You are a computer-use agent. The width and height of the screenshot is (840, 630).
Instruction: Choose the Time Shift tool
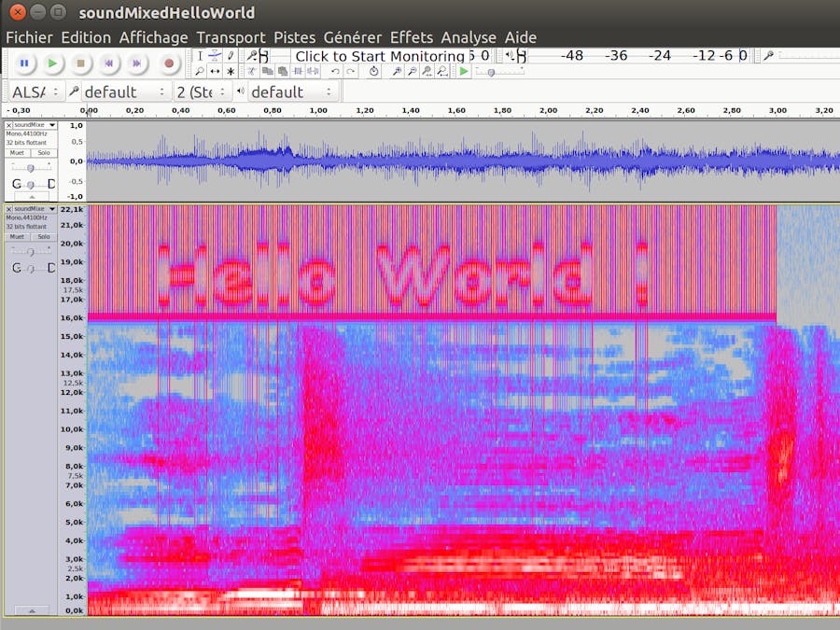coord(215,71)
